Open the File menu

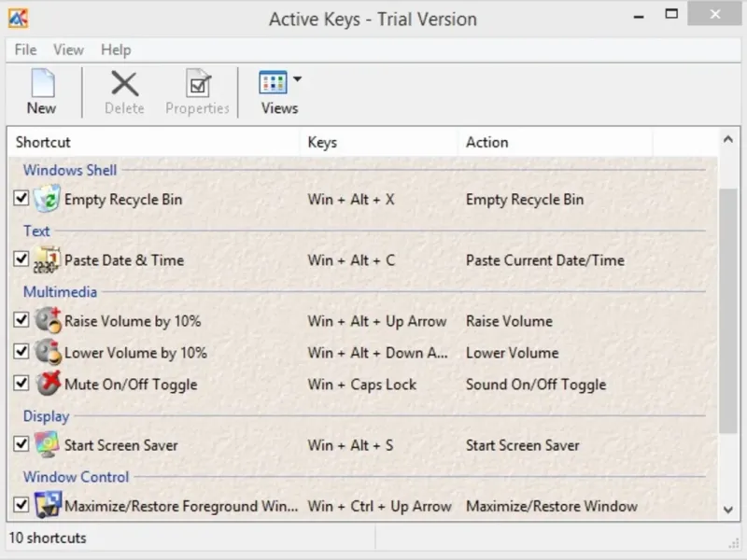25,49
